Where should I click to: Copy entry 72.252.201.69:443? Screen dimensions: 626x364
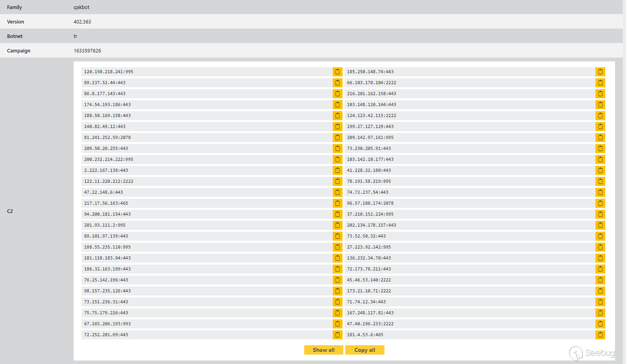tap(337, 335)
